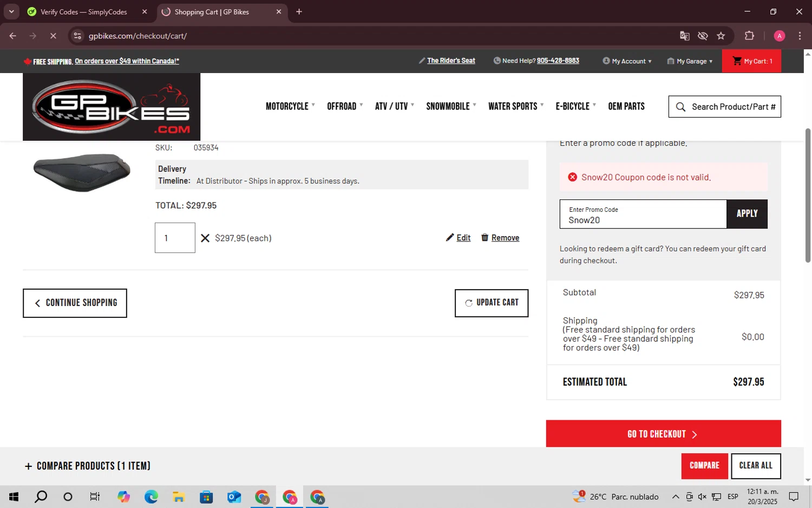Open the My Cart button

click(x=752, y=61)
